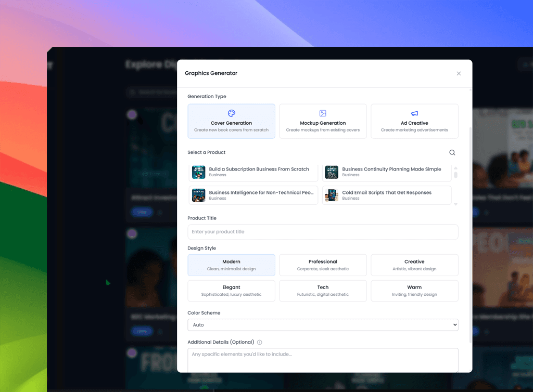Viewport: 533px width, 392px height.
Task: Close the Graphics Generator dialog
Action: tap(459, 73)
